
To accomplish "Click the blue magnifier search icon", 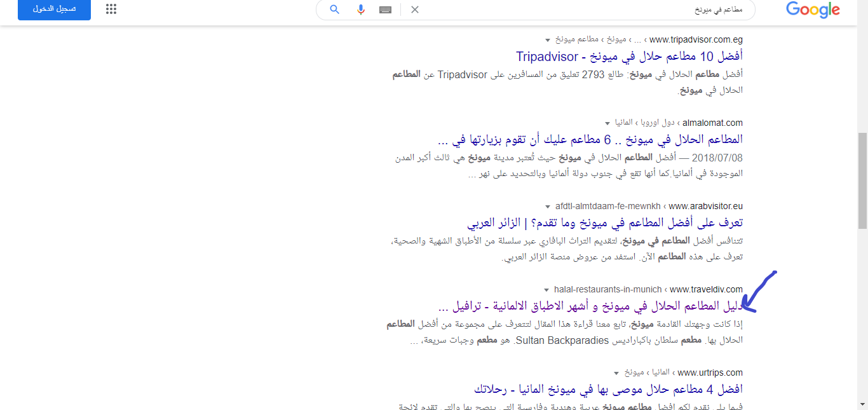I will coord(334,10).
